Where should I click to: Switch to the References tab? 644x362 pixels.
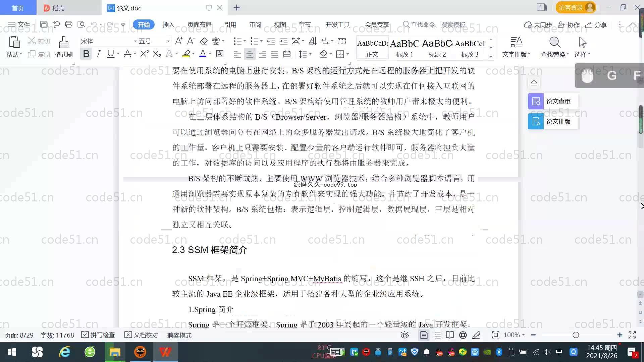tap(230, 24)
